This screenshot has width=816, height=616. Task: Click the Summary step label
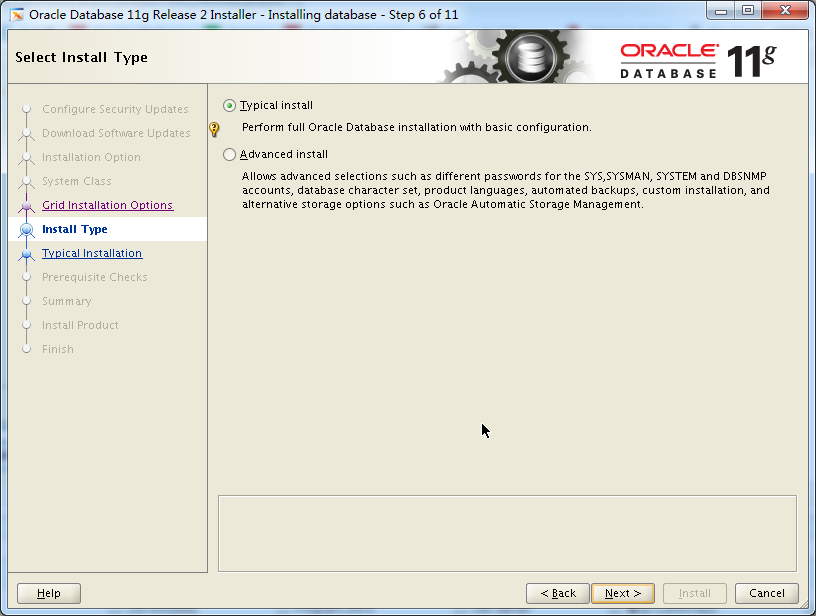[67, 301]
